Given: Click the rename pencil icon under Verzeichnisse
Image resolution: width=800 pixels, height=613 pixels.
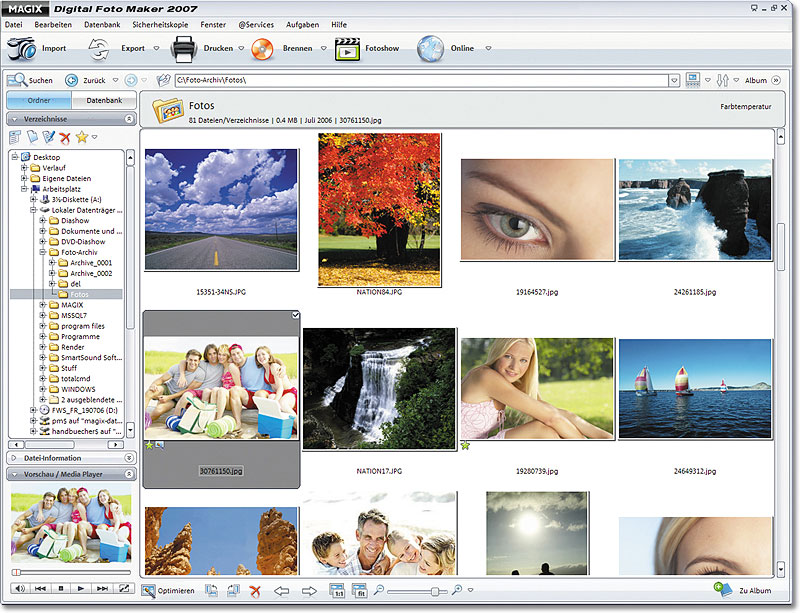Looking at the screenshot, I should (x=48, y=137).
